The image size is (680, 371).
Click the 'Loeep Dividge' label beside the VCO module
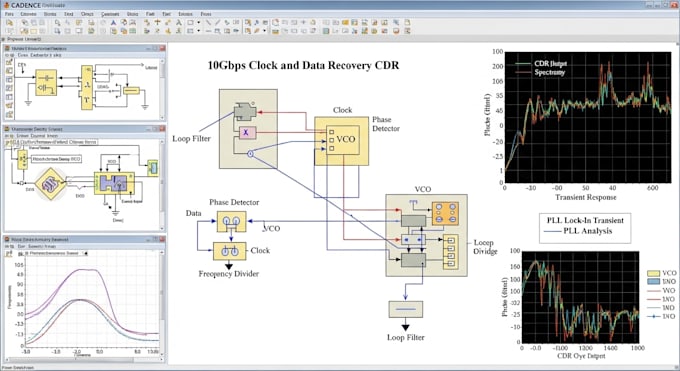[x=485, y=247]
